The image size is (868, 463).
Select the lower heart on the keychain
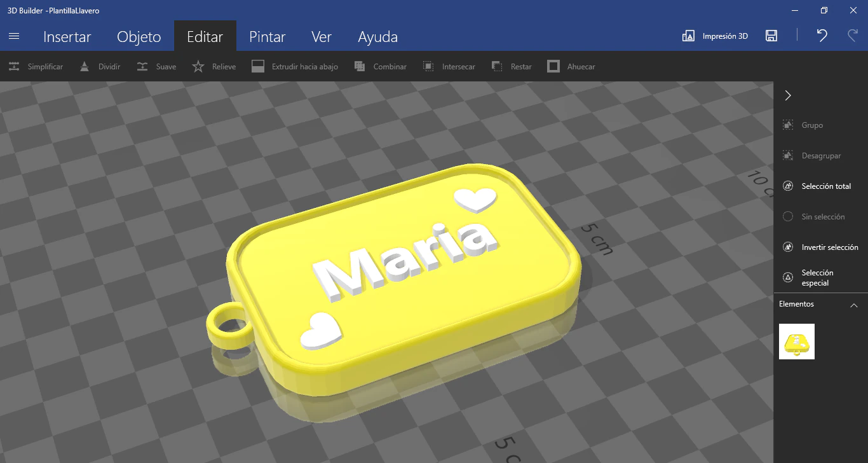(320, 330)
